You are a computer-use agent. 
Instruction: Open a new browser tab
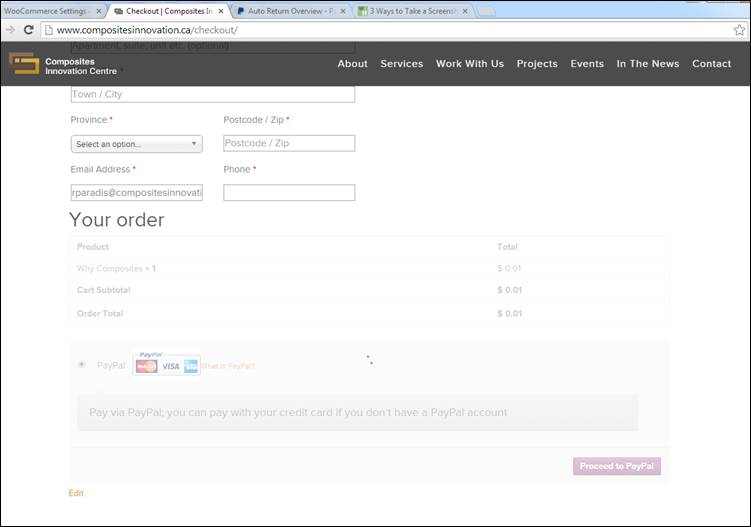[486, 11]
